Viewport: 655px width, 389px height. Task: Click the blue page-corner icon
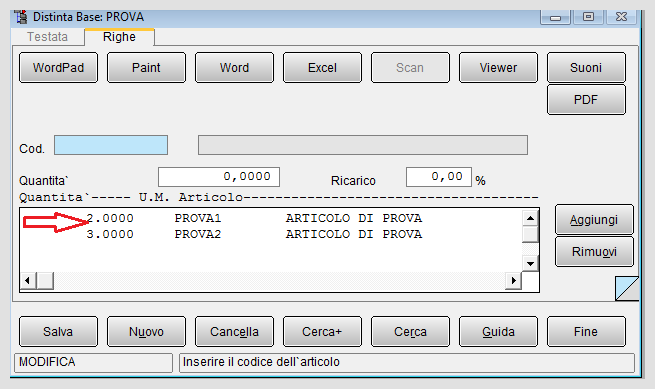[627, 288]
